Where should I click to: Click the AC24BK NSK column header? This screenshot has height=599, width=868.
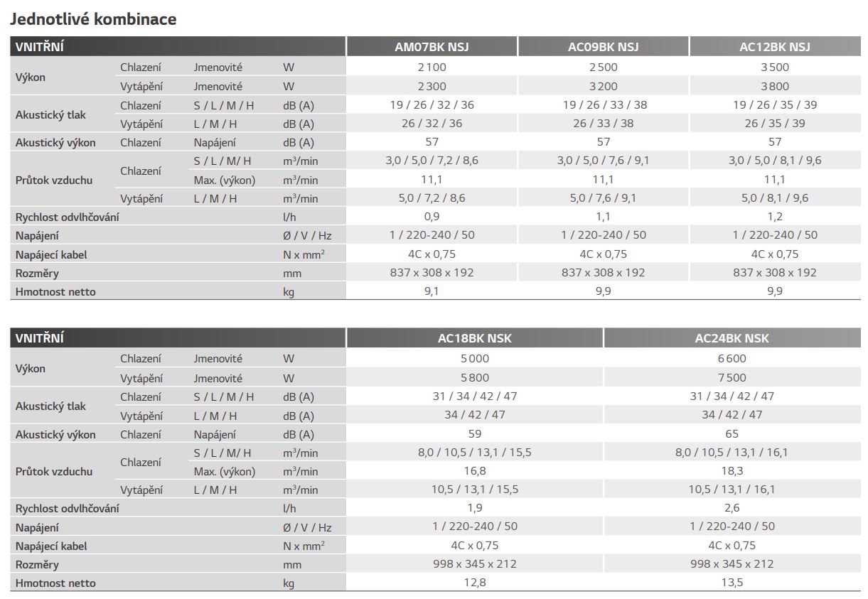pyautogui.click(x=732, y=339)
